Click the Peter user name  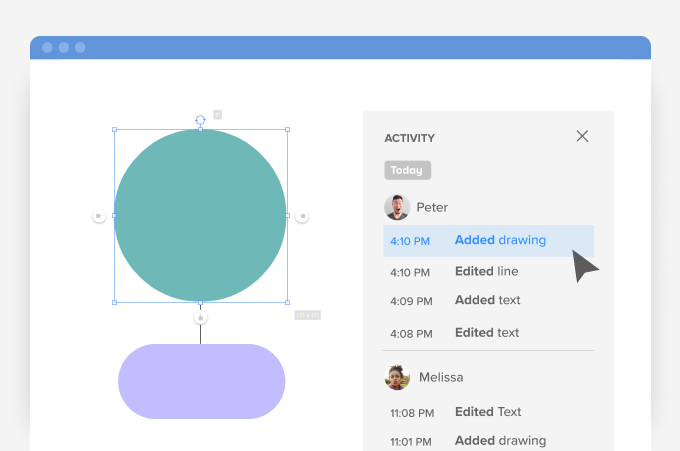432,207
